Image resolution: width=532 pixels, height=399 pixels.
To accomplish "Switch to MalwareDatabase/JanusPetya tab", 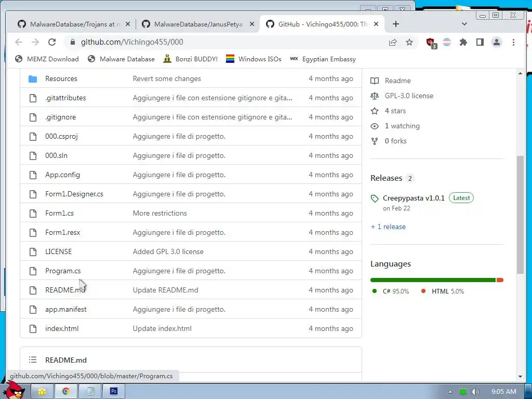I will [198, 24].
